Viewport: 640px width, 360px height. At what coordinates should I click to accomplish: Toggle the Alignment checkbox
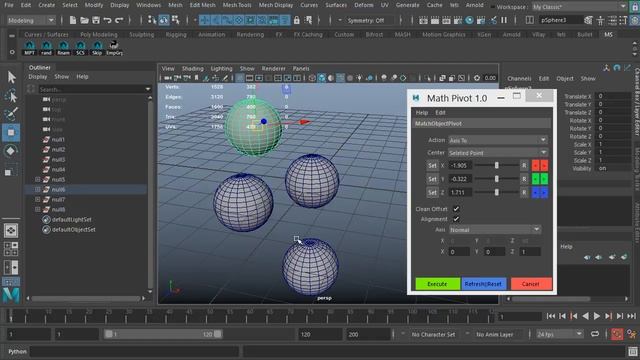tap(456, 219)
